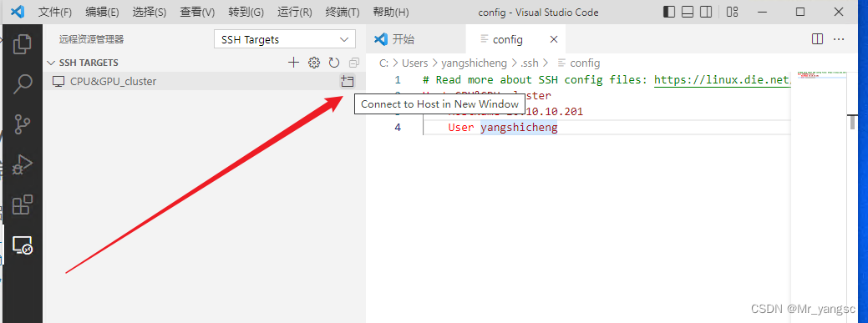Click the User yangshicheng text on line 4

[503, 128]
